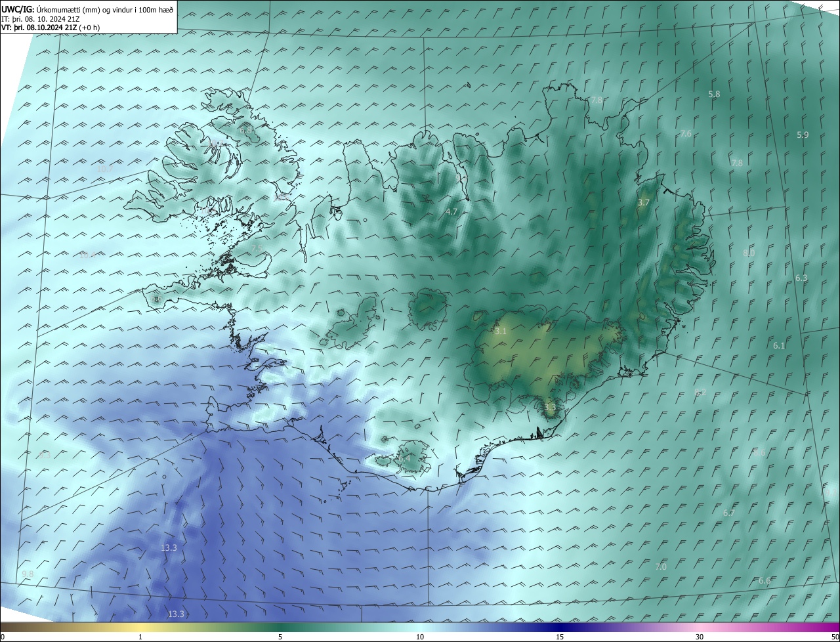Viewport: 840px width, 642px height.
Task: Click the 6.7 value label
Action: (728, 513)
